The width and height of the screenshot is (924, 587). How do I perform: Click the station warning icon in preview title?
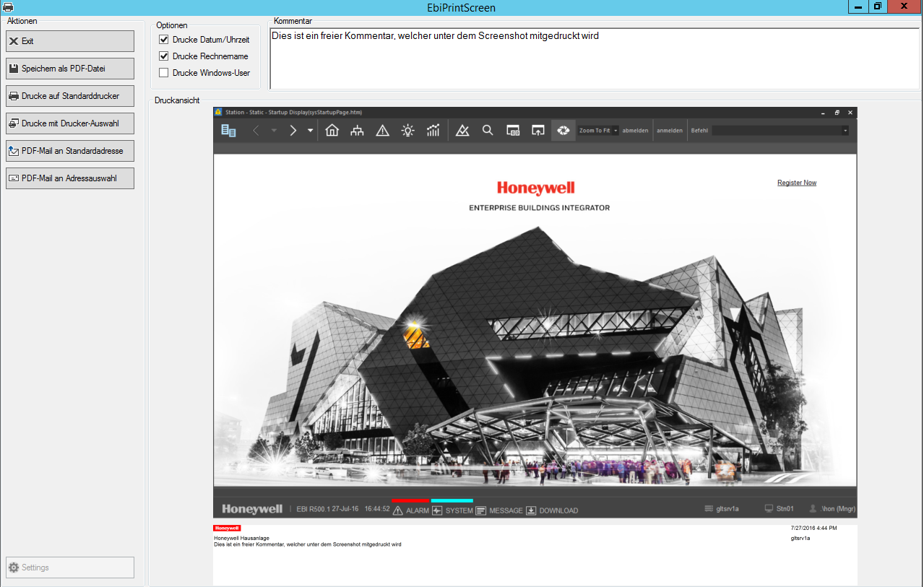219,112
